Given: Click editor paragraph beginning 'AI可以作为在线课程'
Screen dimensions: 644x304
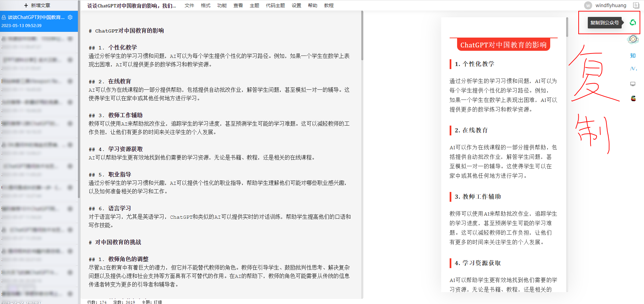Looking at the screenshot, I should click(x=219, y=94).
